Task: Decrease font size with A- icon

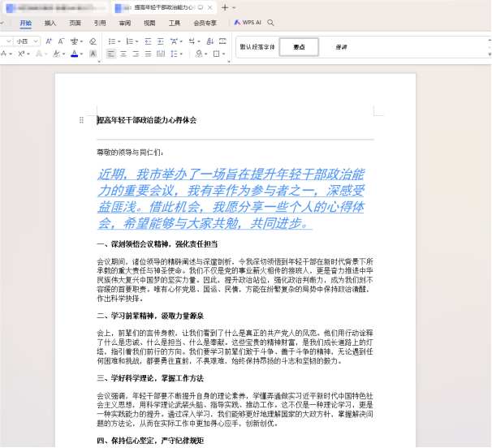Action: point(61,41)
